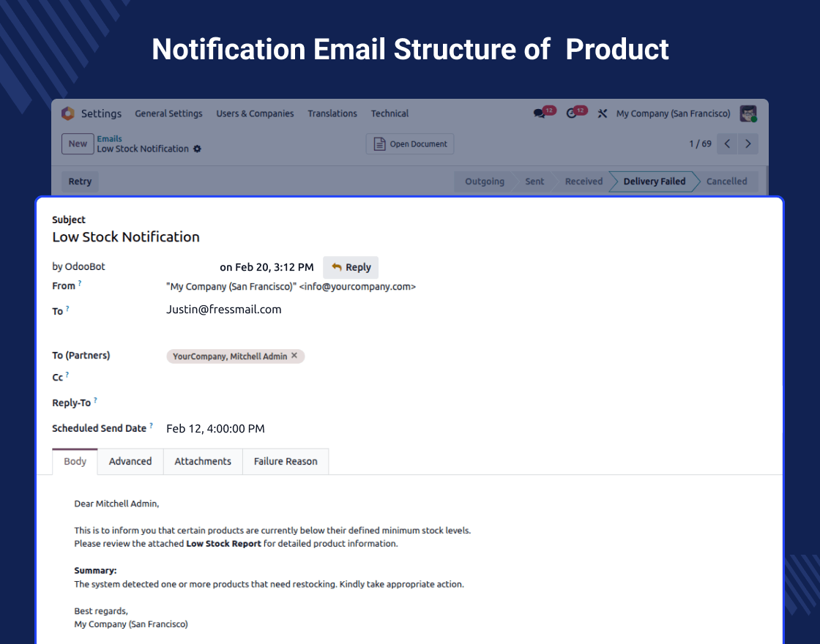The height and width of the screenshot is (644, 820).
Task: Click the To email address field
Action: pos(224,310)
